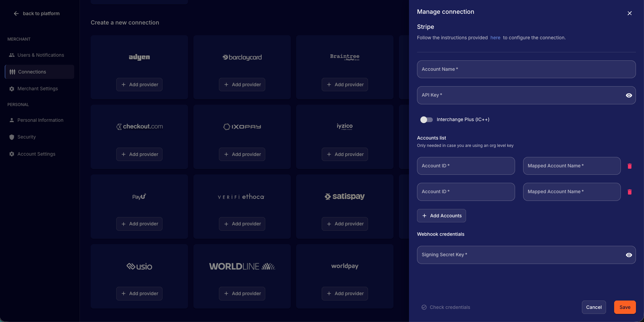
Task: Delete the second account row
Action: 630,192
